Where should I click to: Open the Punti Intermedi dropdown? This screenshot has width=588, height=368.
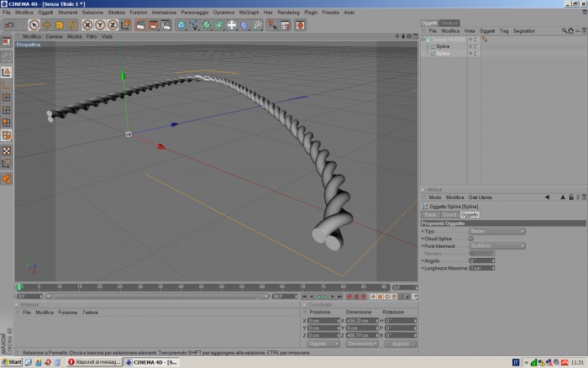tap(497, 246)
